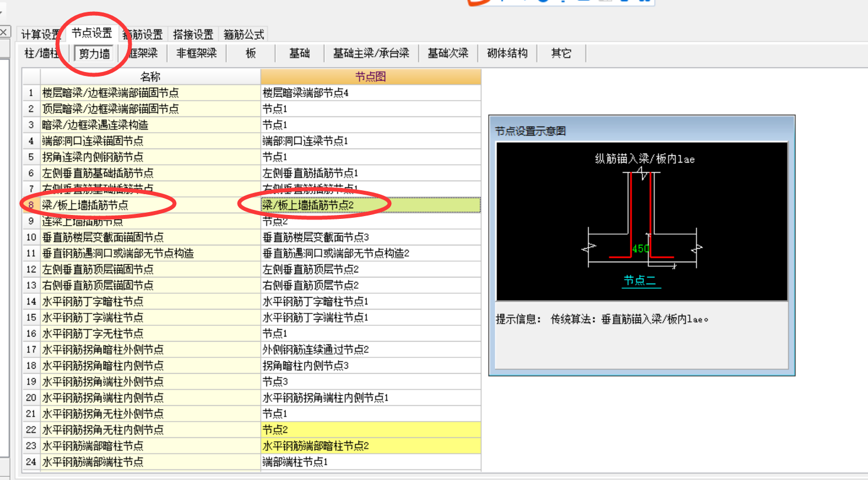Select row 水平钢筋拐角端柱外侧节点

[x=150, y=382]
